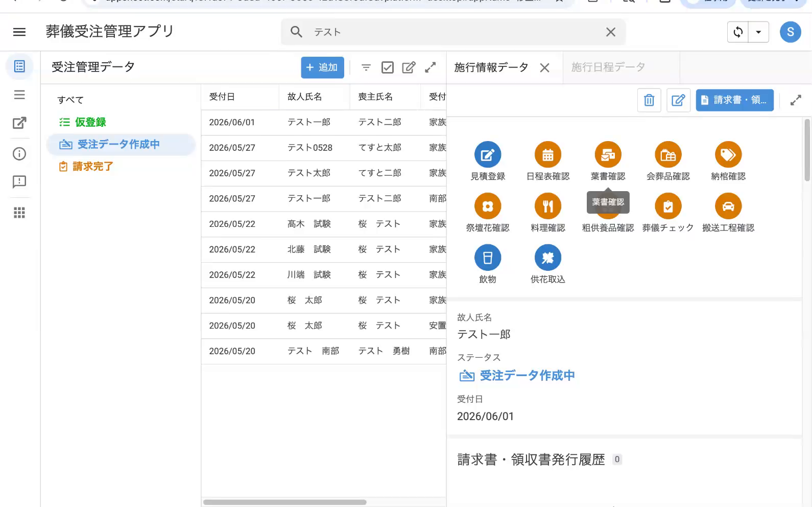Click the 受付日 value 2026/06/01 in details

pyautogui.click(x=485, y=417)
